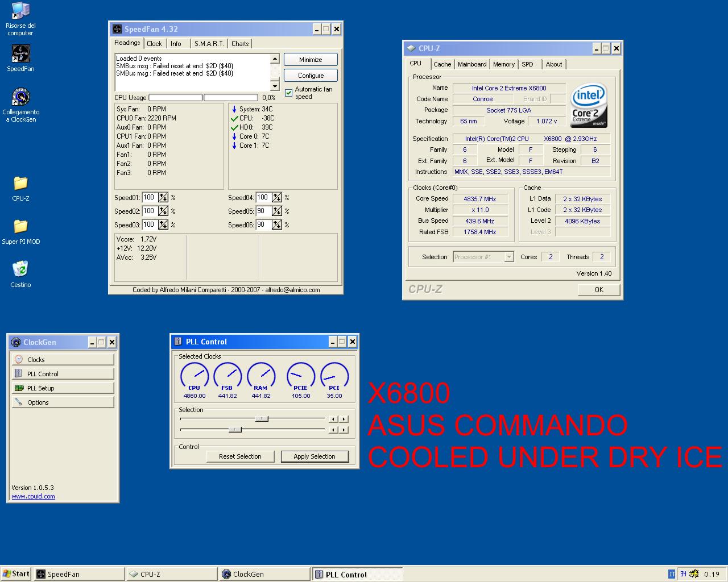Click the PCI clock gauge dial
Viewport: 728px width, 582px height.
[x=334, y=375]
